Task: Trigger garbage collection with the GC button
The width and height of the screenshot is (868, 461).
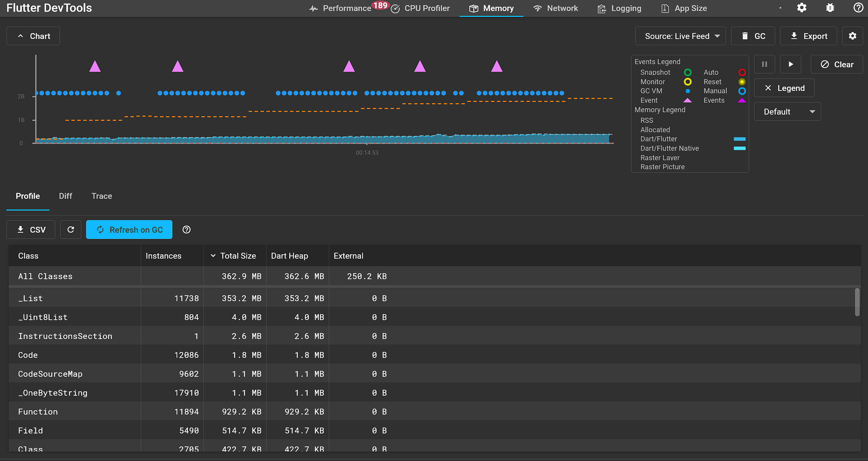Action: [753, 36]
